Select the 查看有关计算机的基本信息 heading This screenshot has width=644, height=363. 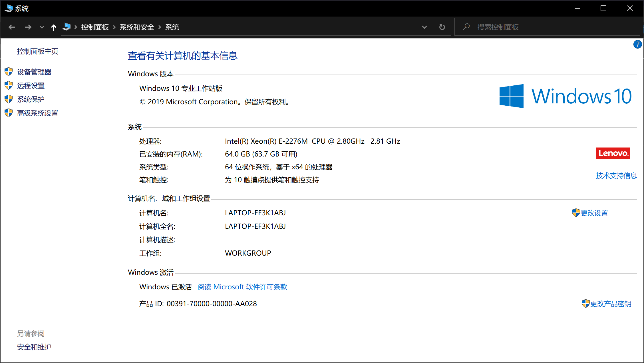[183, 56]
